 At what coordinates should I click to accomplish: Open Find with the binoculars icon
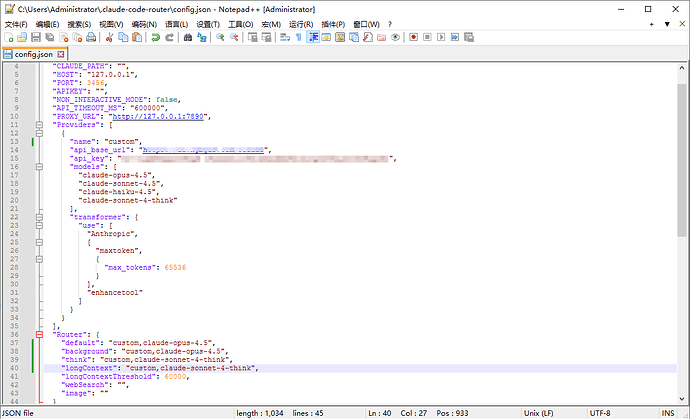coord(188,37)
